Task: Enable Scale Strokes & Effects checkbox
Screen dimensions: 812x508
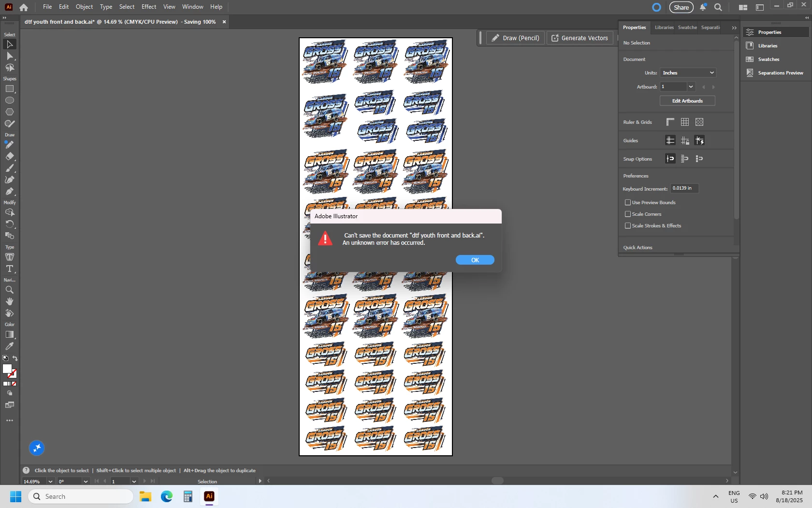Action: 628,225
